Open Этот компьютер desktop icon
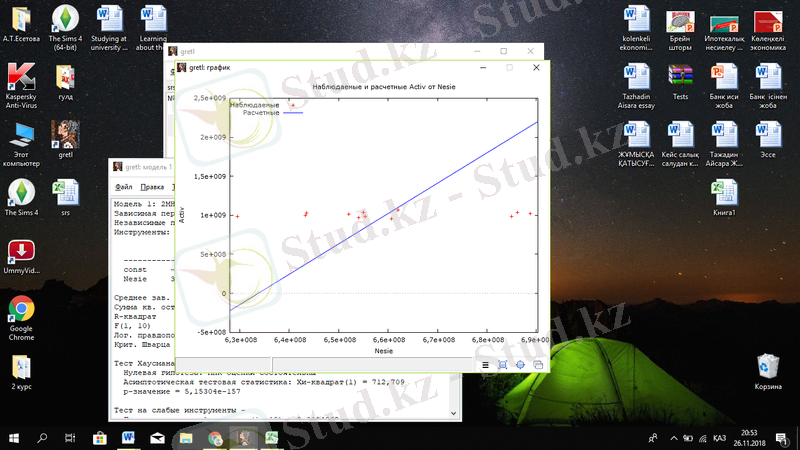The image size is (800, 450). pyautogui.click(x=21, y=144)
